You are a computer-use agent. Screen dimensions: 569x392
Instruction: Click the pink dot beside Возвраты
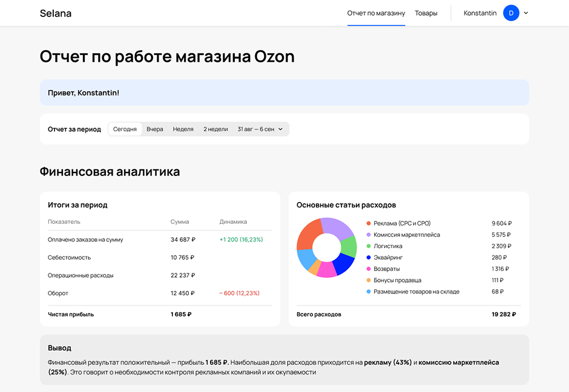click(369, 268)
